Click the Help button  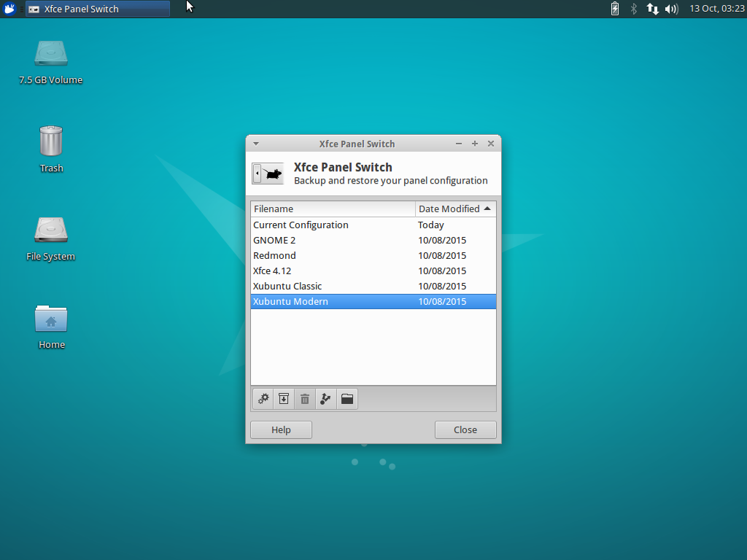(x=281, y=429)
